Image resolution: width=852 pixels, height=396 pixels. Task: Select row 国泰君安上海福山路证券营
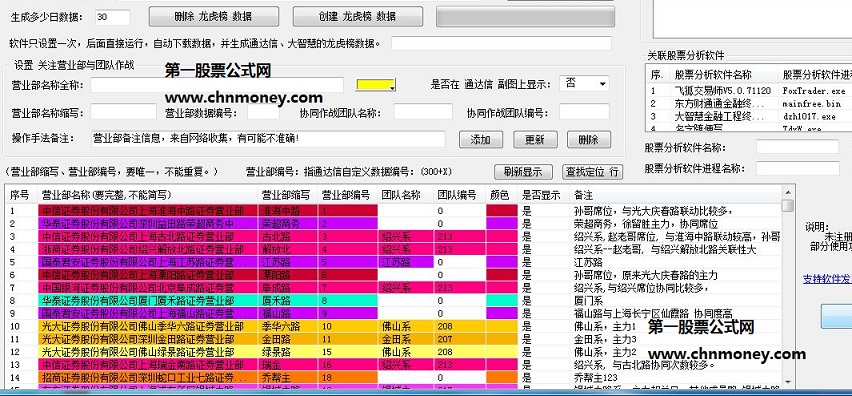point(394,313)
